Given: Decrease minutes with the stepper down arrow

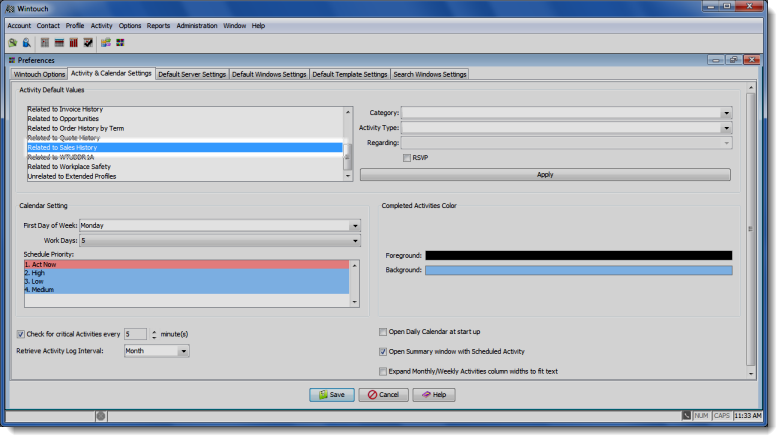Looking at the screenshot, I should coord(154,337).
